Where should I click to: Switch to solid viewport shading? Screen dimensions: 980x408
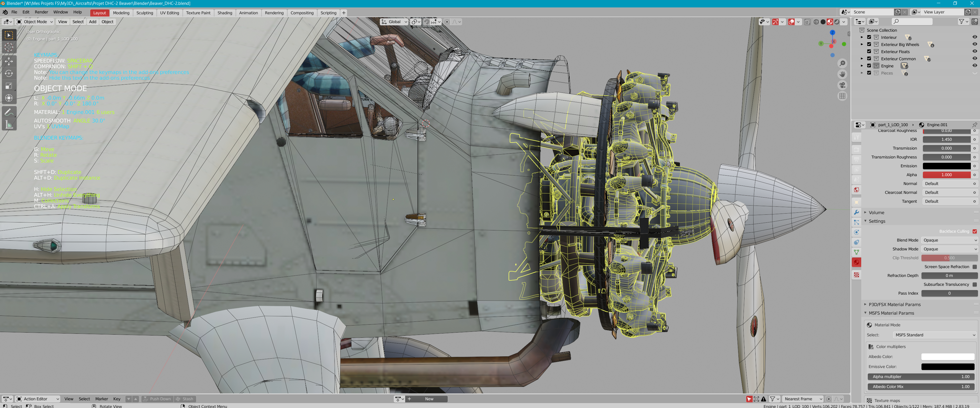point(823,22)
